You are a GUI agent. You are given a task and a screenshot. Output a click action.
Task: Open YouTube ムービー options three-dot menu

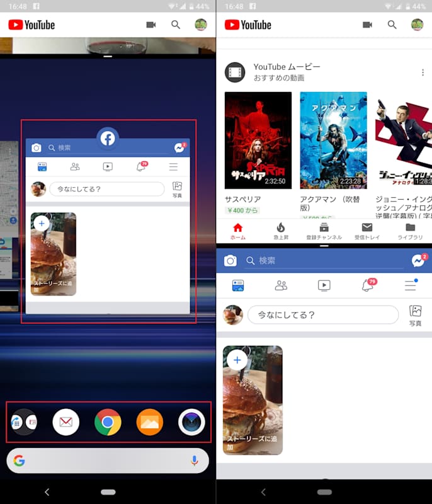click(x=423, y=72)
